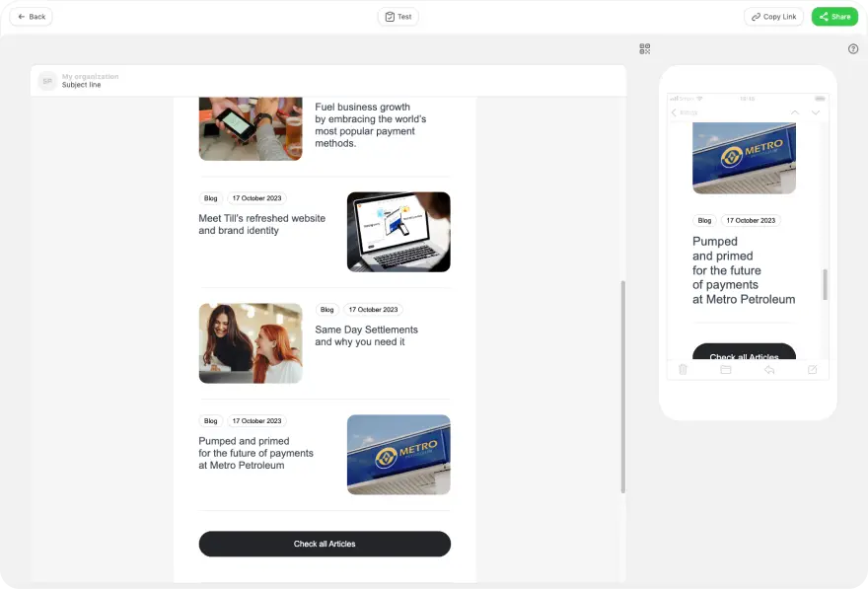The height and width of the screenshot is (589, 868).
Task: Click Check all Articles in mobile preview
Action: [x=744, y=352]
